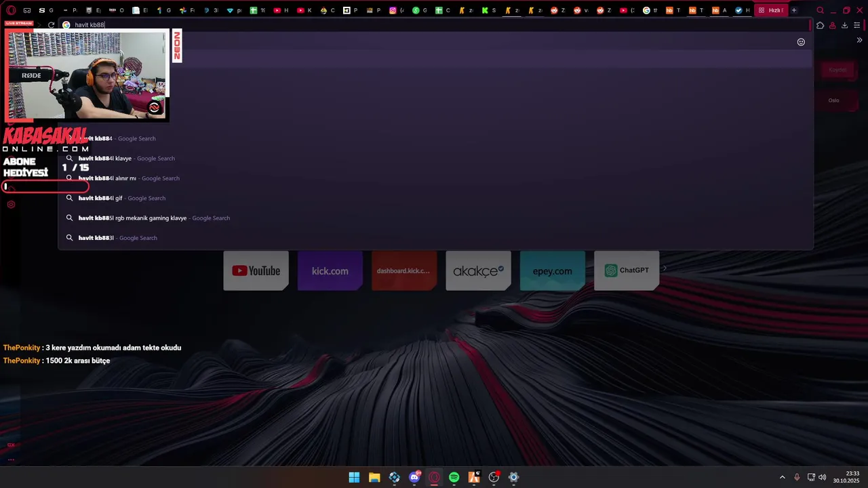Viewport: 868px width, 488px height.
Task: Open the profile account icon
Action: click(x=833, y=25)
